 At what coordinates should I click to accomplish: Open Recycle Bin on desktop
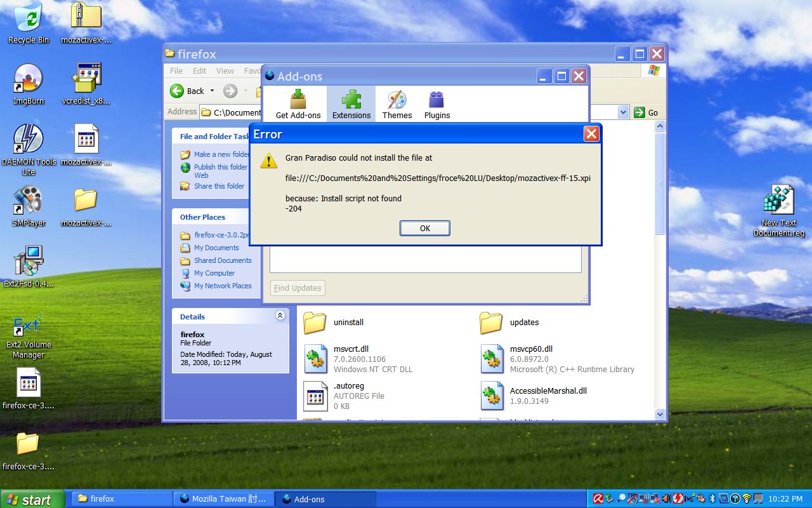click(28, 18)
